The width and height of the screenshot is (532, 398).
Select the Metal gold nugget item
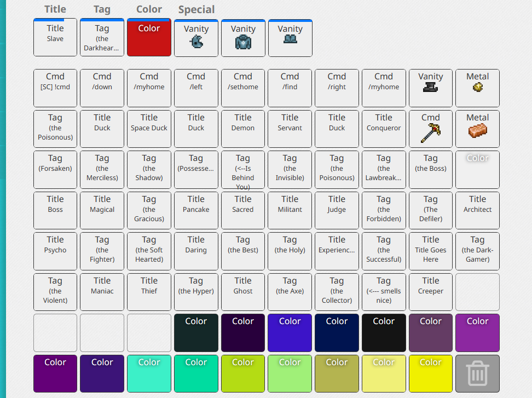[x=477, y=88]
